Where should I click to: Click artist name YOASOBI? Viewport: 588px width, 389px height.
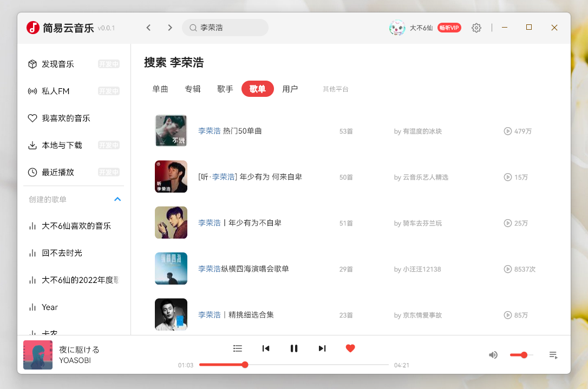[75, 360]
